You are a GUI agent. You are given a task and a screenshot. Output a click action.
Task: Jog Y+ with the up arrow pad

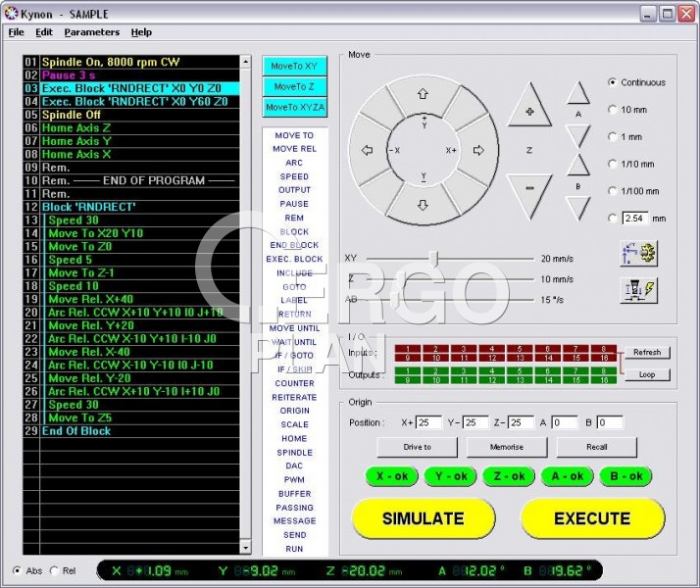[x=423, y=94]
